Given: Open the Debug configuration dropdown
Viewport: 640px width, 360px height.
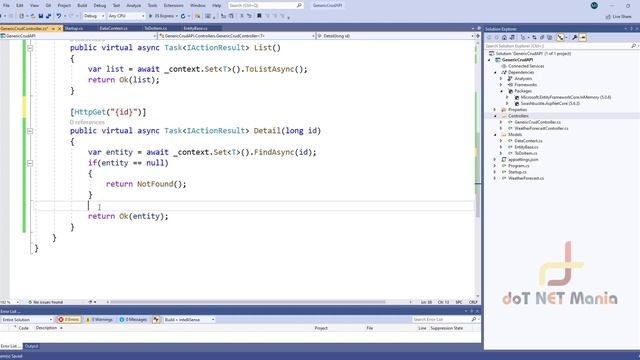Looking at the screenshot, I should [x=94, y=16].
